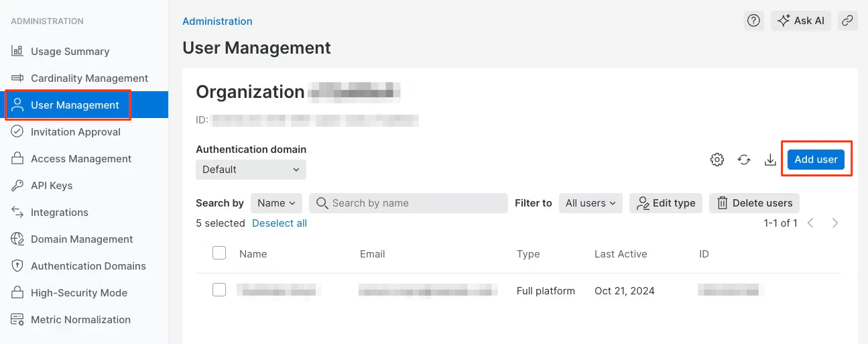Open Invitation Approval in the sidebar
The width and height of the screenshot is (868, 344).
coord(84,131)
